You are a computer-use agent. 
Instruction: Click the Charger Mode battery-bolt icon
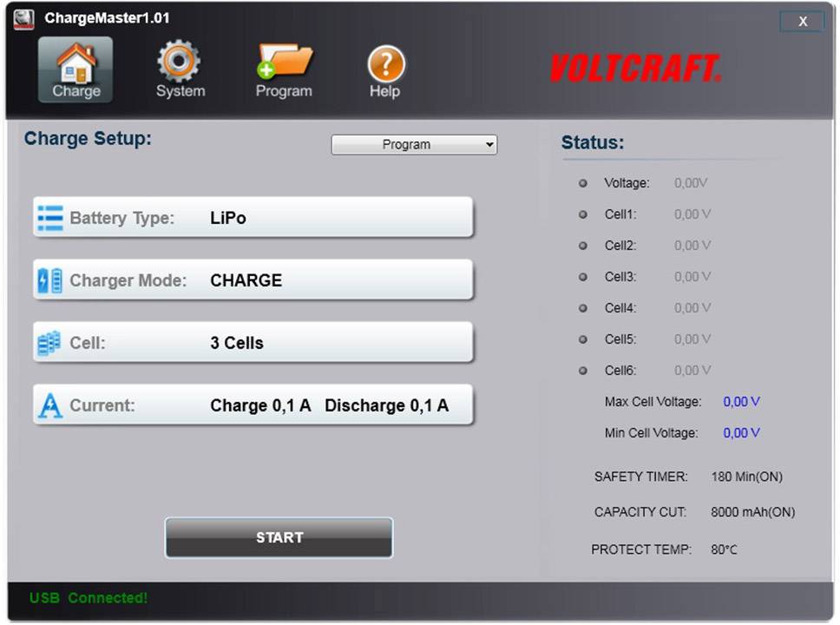click(49, 280)
